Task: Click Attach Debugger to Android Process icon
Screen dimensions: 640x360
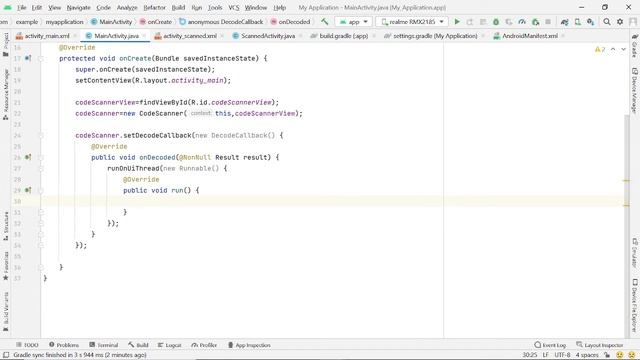Action: pyautogui.click(x=536, y=22)
